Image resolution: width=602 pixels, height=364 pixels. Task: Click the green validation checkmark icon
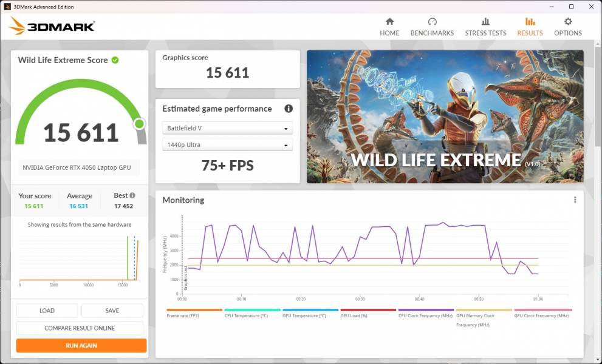(x=115, y=60)
